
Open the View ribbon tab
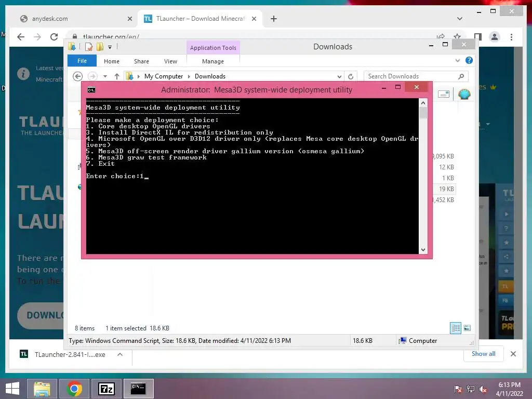click(170, 61)
